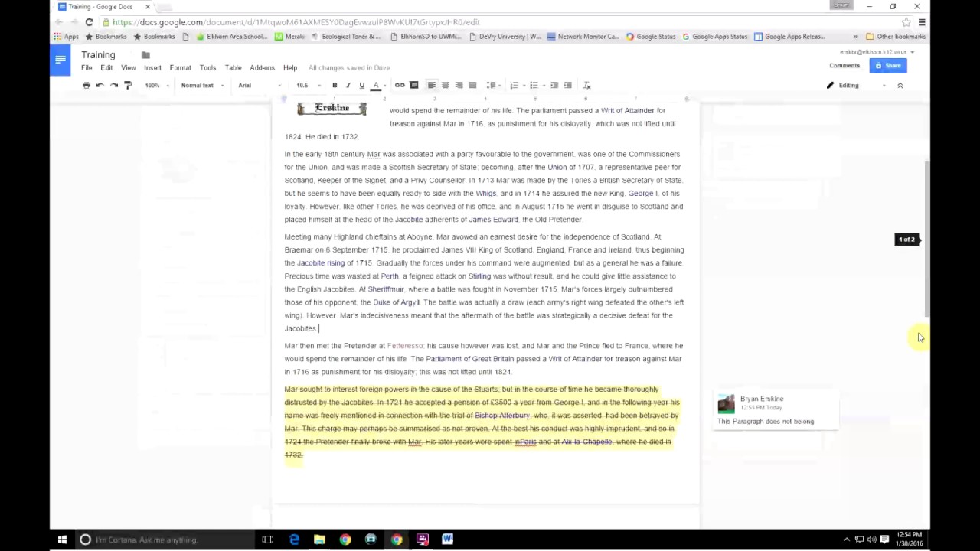Apply a numbered list
This screenshot has height=551, width=980.
[x=515, y=85]
